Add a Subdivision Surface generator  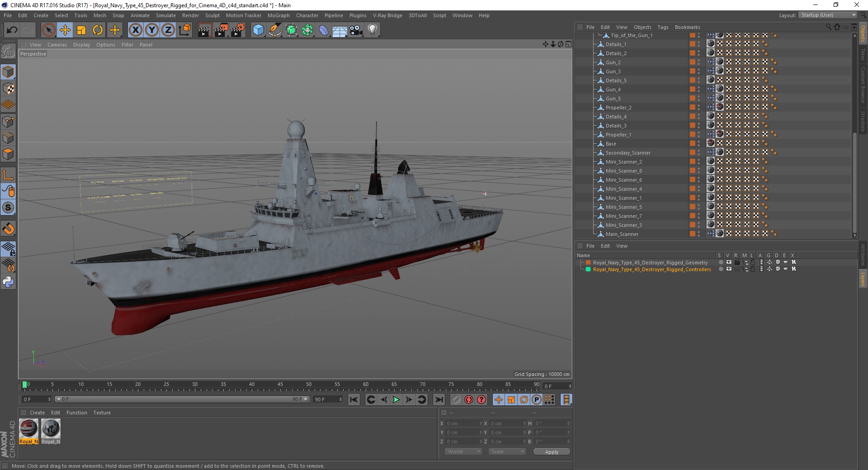click(292, 30)
